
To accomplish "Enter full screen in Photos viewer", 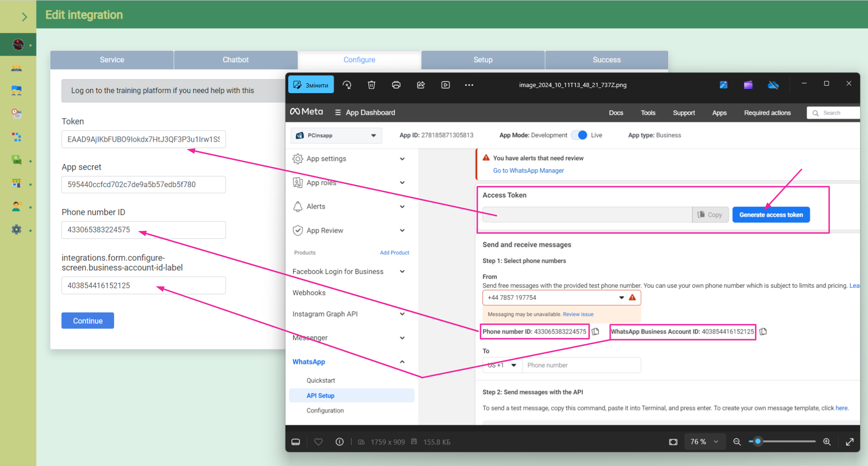I will (x=850, y=442).
